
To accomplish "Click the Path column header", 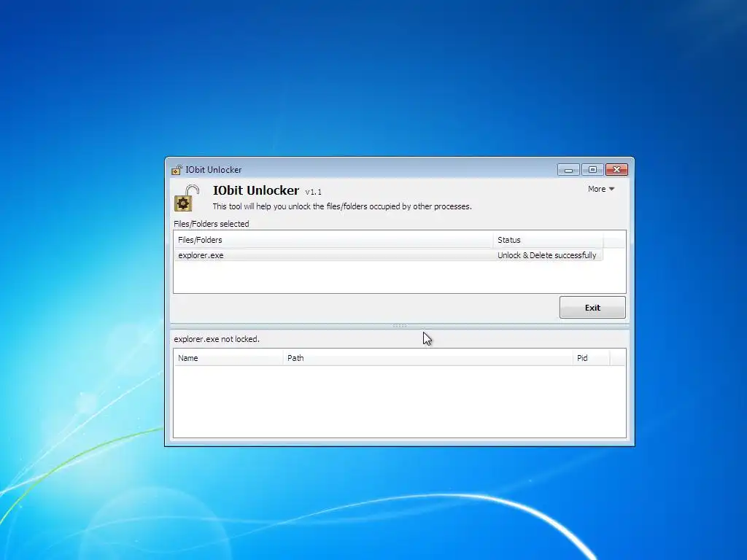I will (x=427, y=358).
